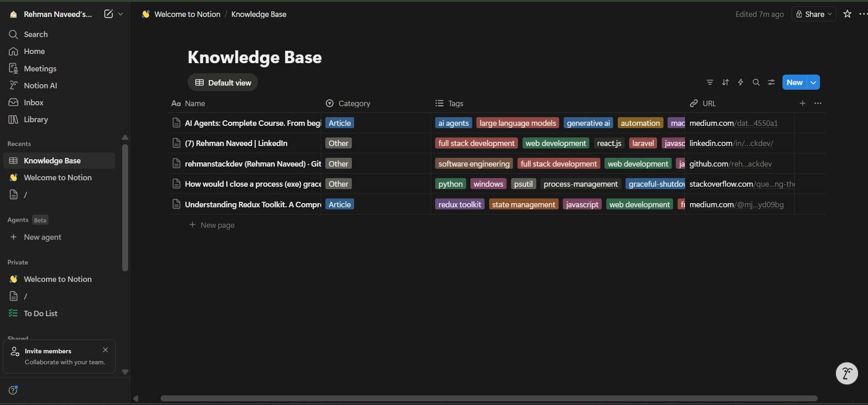
Task: Add page to favorites with star icon
Action: click(847, 14)
